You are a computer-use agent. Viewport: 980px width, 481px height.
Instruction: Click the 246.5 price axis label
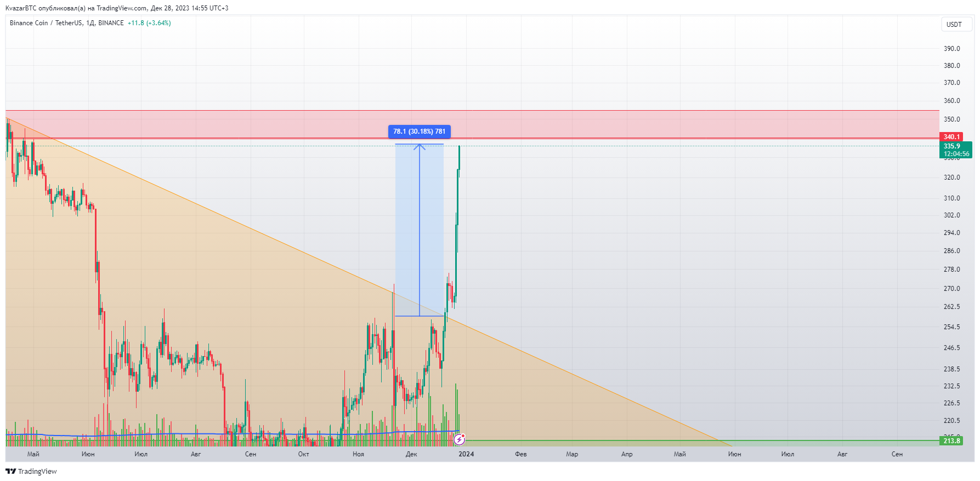(x=952, y=348)
